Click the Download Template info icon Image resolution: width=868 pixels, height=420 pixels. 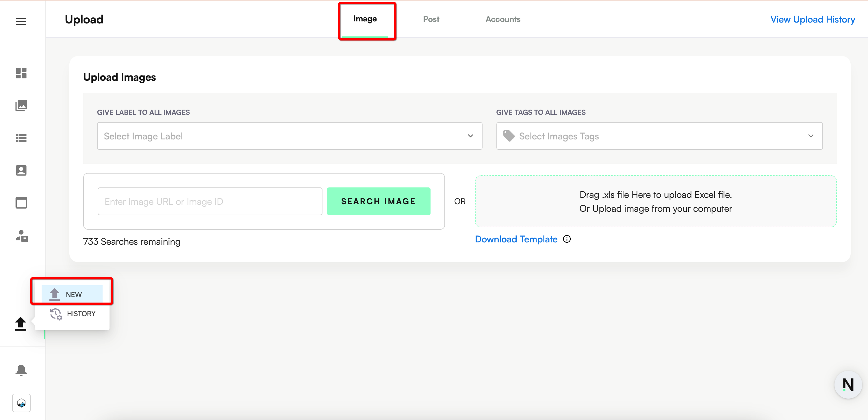(567, 239)
